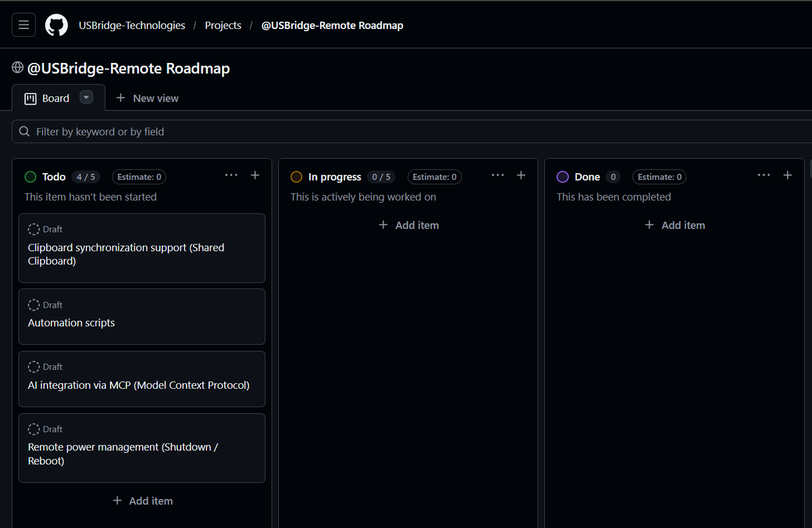Click In progress yellow status circle
This screenshot has height=528, width=812.
(x=296, y=177)
